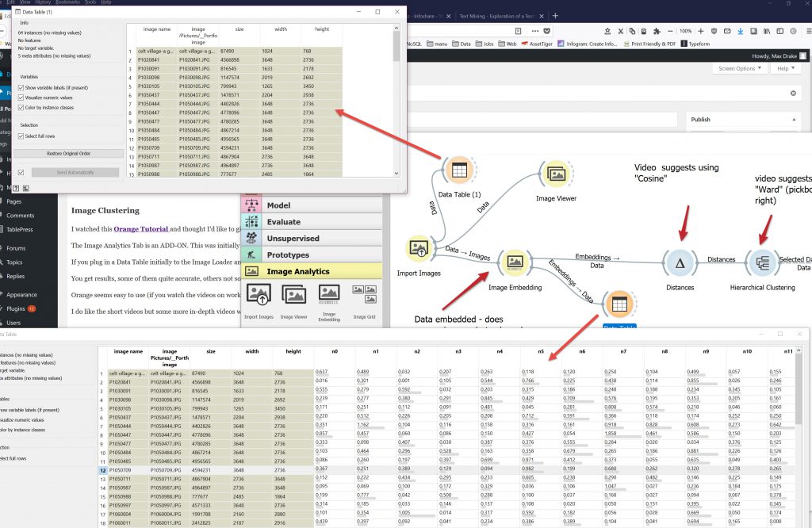Uncheck Visualize numeric values option
The image size is (812, 528).
[x=21, y=97]
